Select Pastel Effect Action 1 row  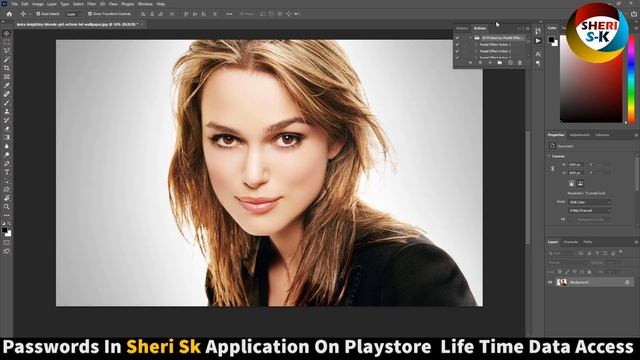click(x=495, y=44)
